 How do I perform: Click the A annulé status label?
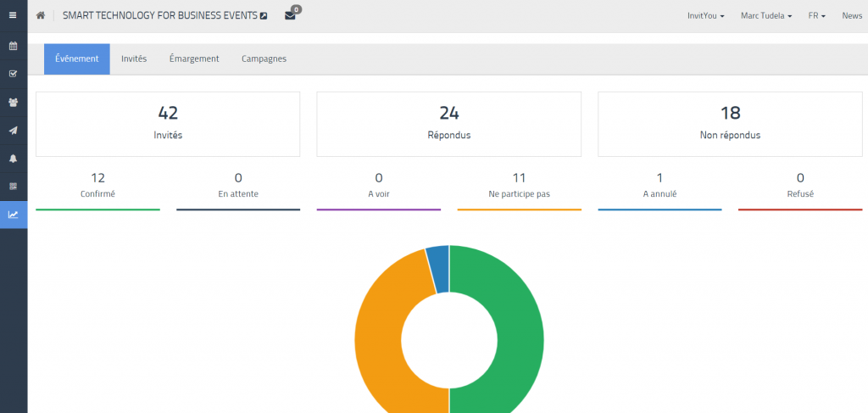coord(659,194)
